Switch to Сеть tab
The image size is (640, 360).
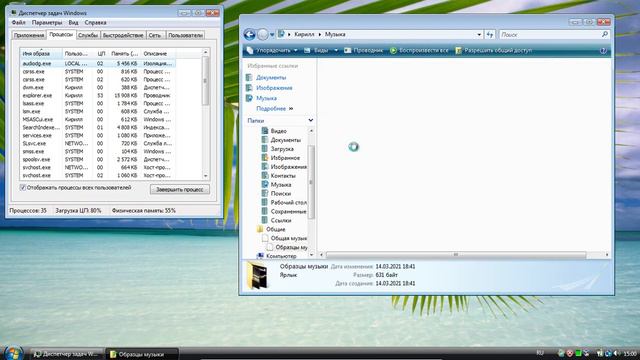coord(155,36)
